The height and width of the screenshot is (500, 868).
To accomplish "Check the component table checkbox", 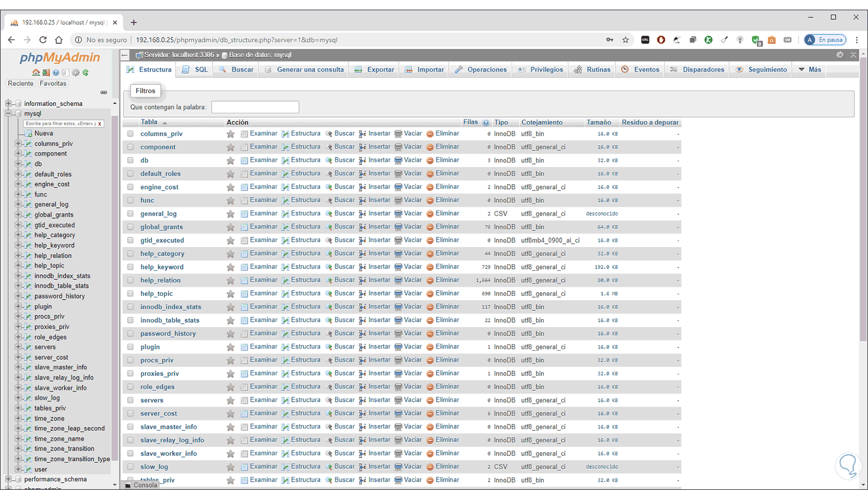I will pos(131,147).
